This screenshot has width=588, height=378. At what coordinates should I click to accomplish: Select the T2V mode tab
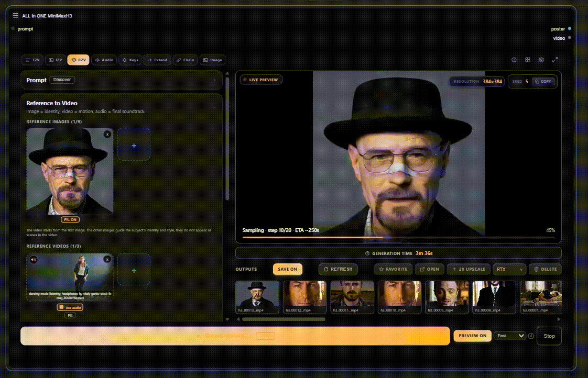[x=32, y=60]
